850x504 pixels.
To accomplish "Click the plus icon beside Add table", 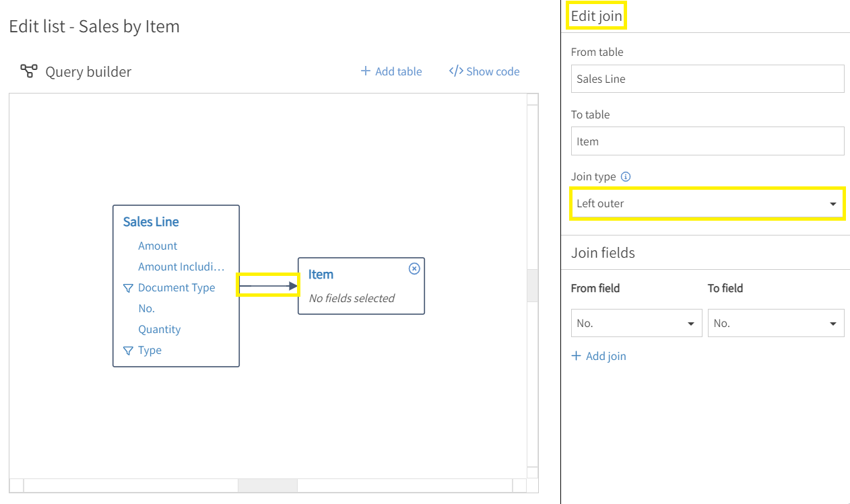I will coord(366,71).
